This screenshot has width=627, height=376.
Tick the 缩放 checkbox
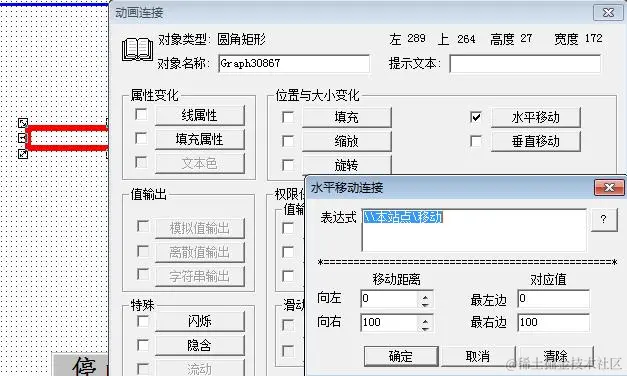(x=288, y=141)
